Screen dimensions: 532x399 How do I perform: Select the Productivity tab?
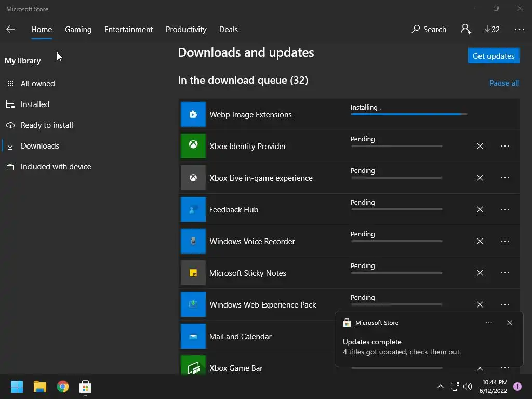[186, 30]
